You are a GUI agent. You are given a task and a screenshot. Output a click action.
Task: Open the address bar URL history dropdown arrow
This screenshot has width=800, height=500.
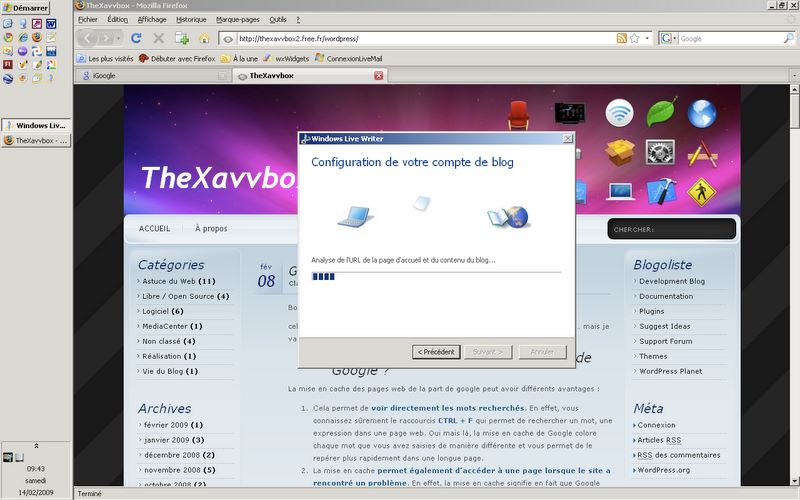click(647, 38)
